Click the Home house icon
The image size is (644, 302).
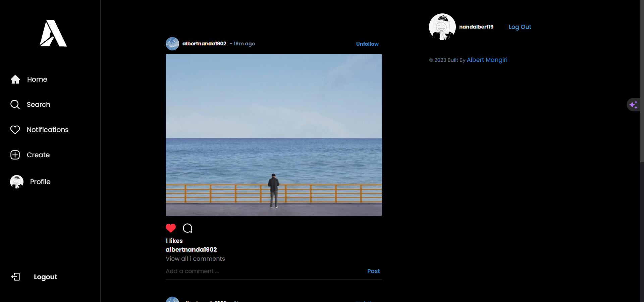click(x=15, y=79)
